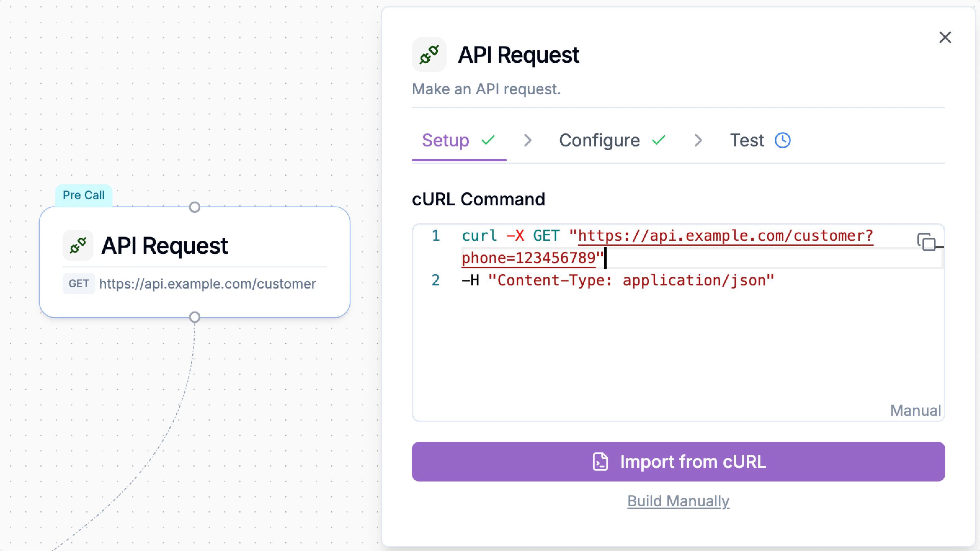This screenshot has width=980, height=551.
Task: Click the top connector handle of node
Action: 195,207
